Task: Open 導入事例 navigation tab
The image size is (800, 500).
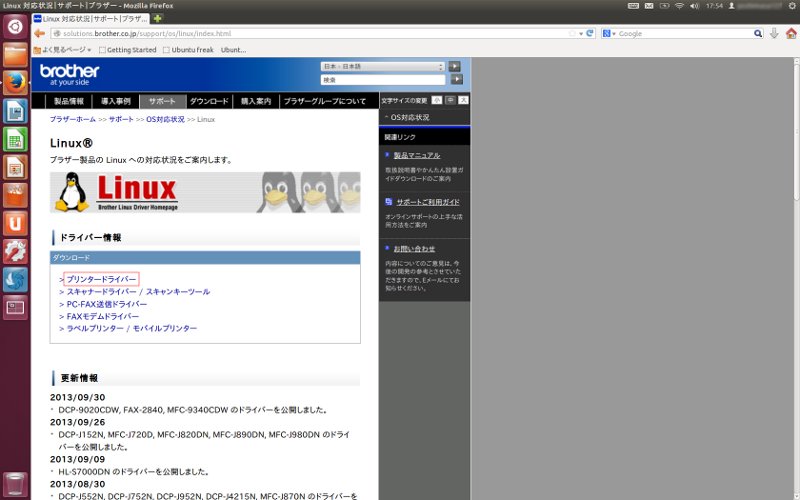Action: 116,101
